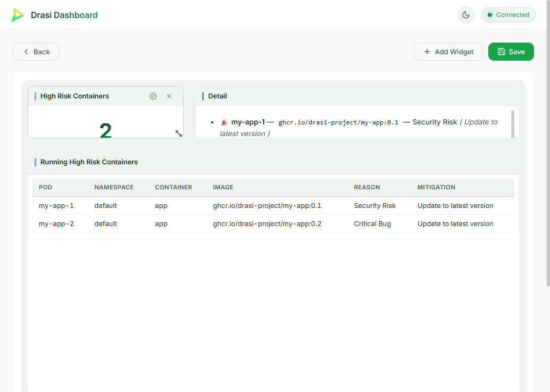
Task: Click the Running High Risk Containers title
Action: point(89,162)
